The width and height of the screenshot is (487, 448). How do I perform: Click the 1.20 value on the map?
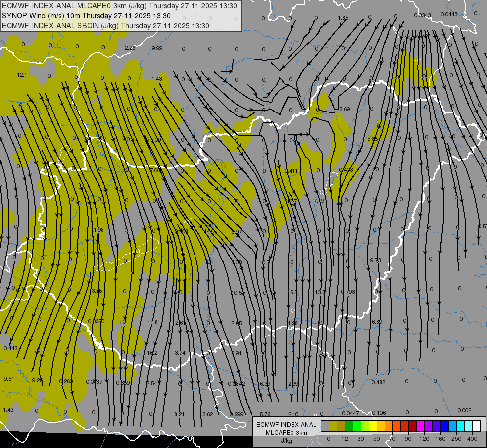(x=373, y=169)
